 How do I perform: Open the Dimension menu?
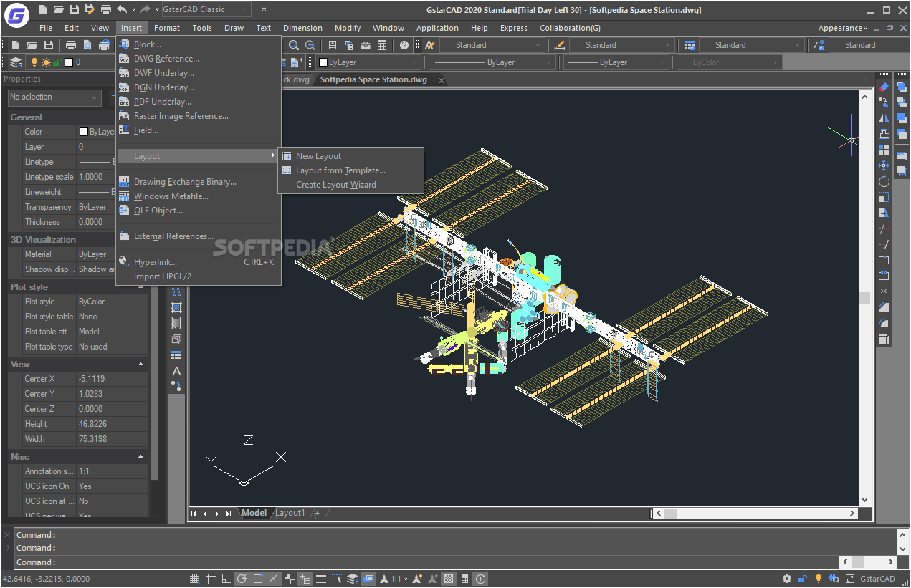[x=302, y=29]
